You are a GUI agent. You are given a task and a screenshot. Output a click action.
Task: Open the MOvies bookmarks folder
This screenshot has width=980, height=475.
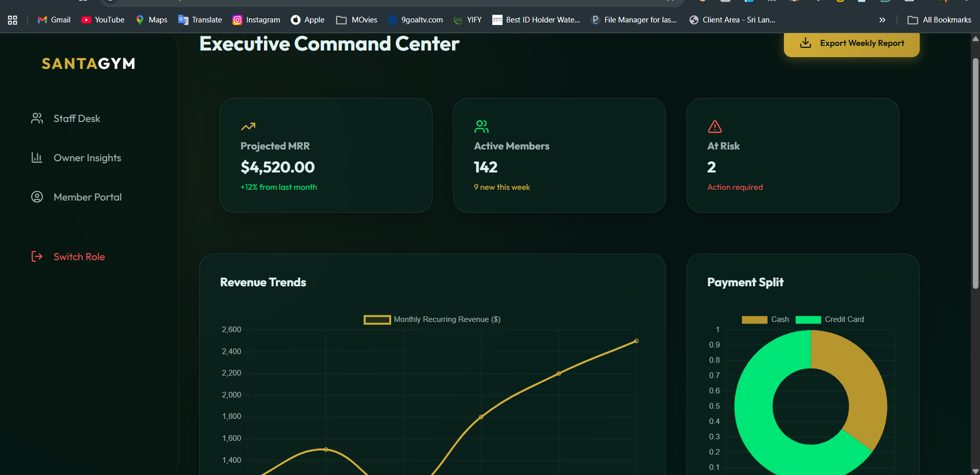click(x=357, y=20)
